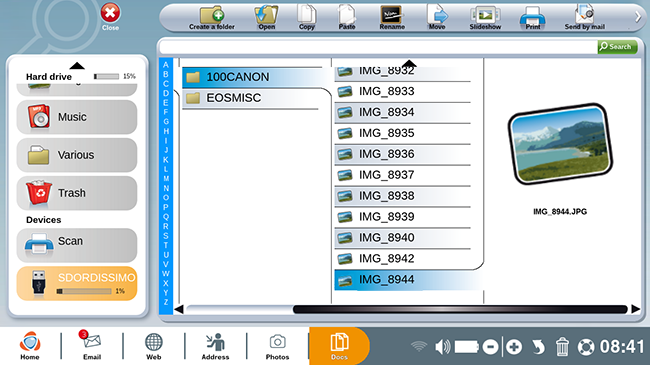Select file IMG_8938

coord(403,196)
